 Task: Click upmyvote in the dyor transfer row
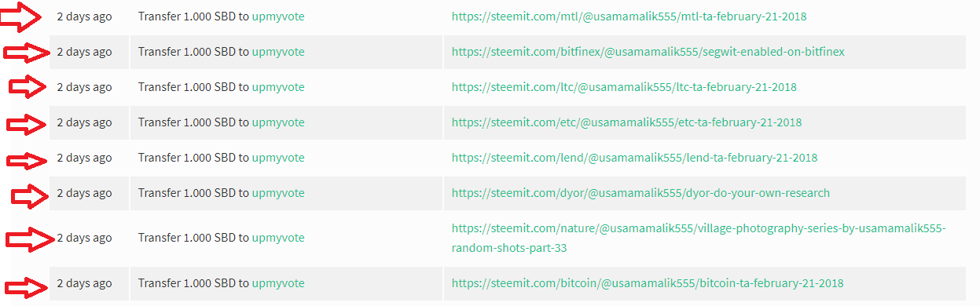[x=278, y=193]
